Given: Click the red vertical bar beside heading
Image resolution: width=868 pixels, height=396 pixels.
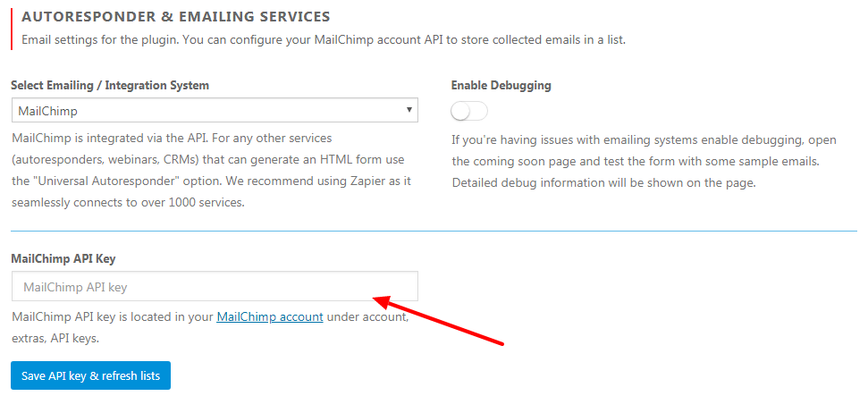Looking at the screenshot, I should (x=12, y=29).
